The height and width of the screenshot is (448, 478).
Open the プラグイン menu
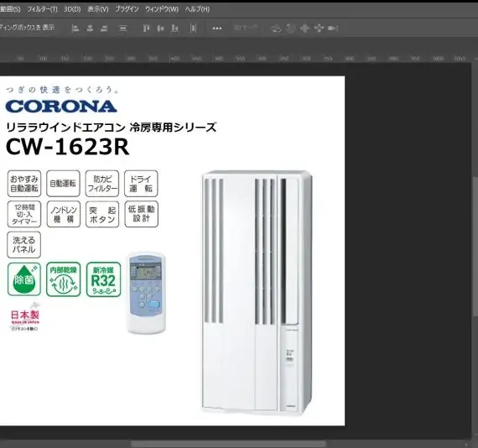pos(127,9)
